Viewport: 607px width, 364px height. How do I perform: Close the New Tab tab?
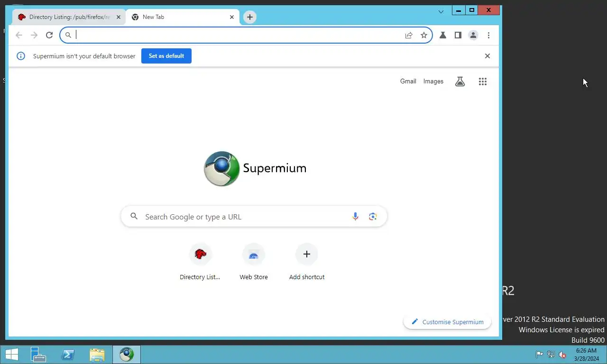[232, 17]
